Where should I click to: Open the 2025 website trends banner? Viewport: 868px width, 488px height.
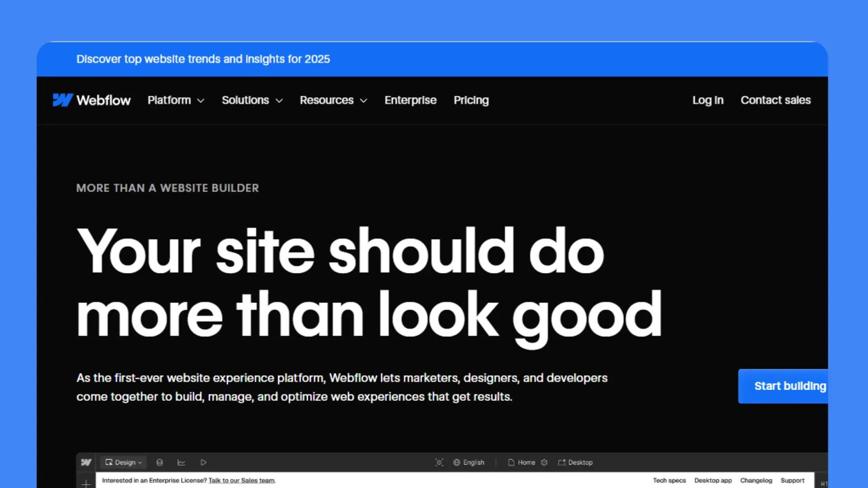click(203, 59)
